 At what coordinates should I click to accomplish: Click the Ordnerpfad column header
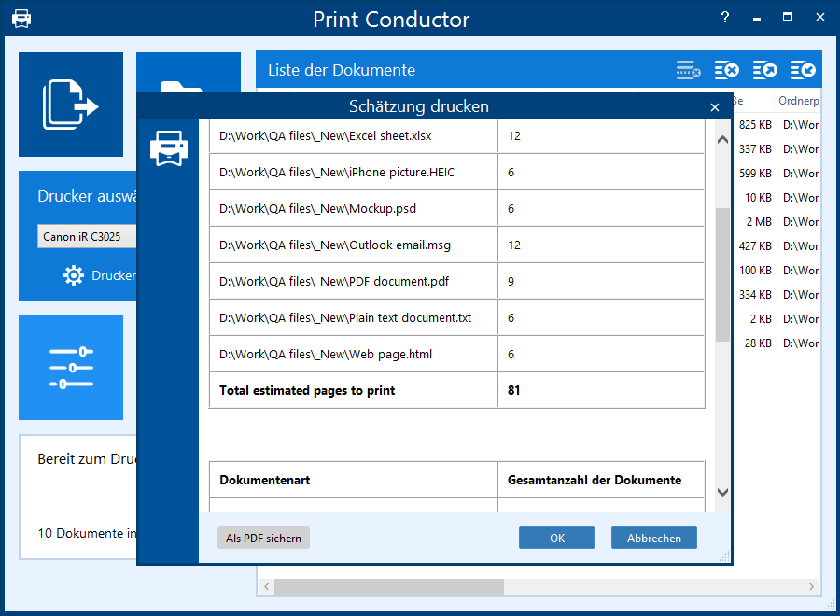[798, 101]
